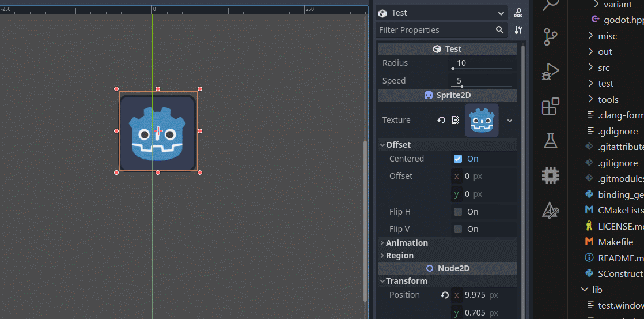Click the Position x value 9.975
The width and height of the screenshot is (644, 319).
click(475, 295)
